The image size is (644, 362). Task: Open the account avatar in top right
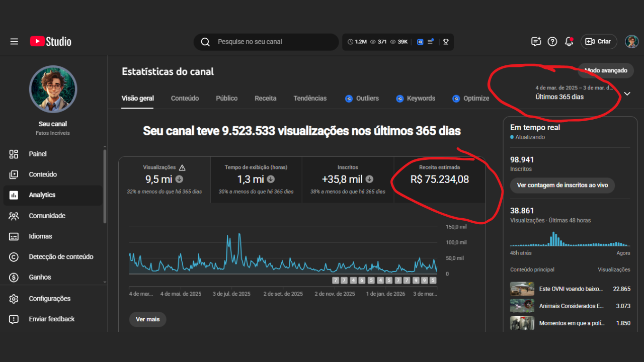[x=631, y=42]
